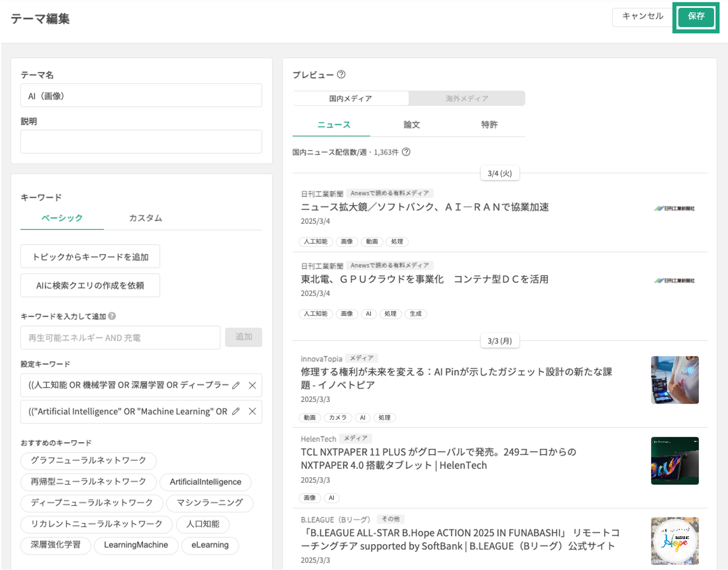Edit the 人工知能 OR 機械学習 keyword query

236,385
